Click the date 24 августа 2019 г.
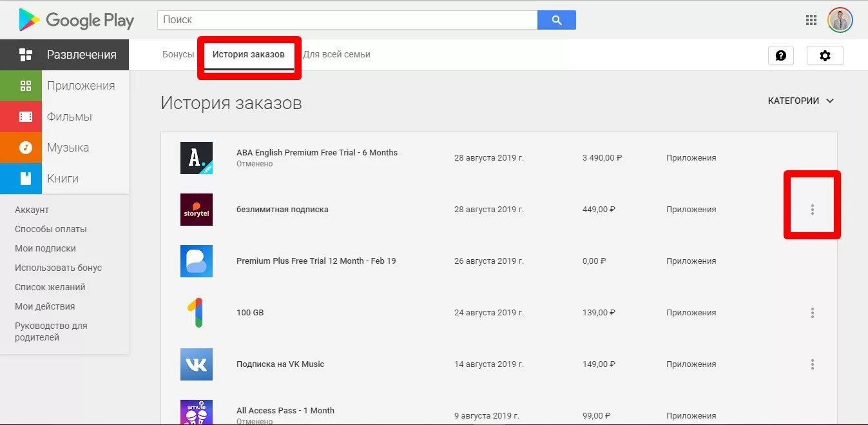The width and height of the screenshot is (868, 425). 489,313
